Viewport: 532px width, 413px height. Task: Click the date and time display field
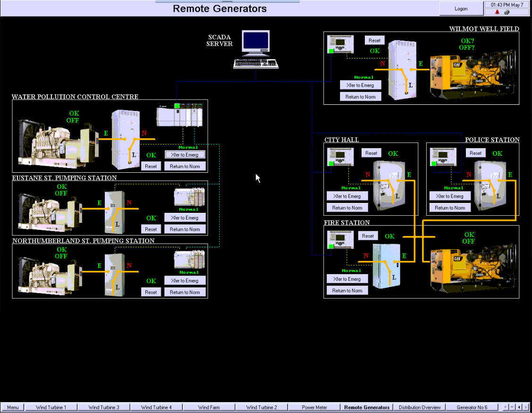pos(507,4)
